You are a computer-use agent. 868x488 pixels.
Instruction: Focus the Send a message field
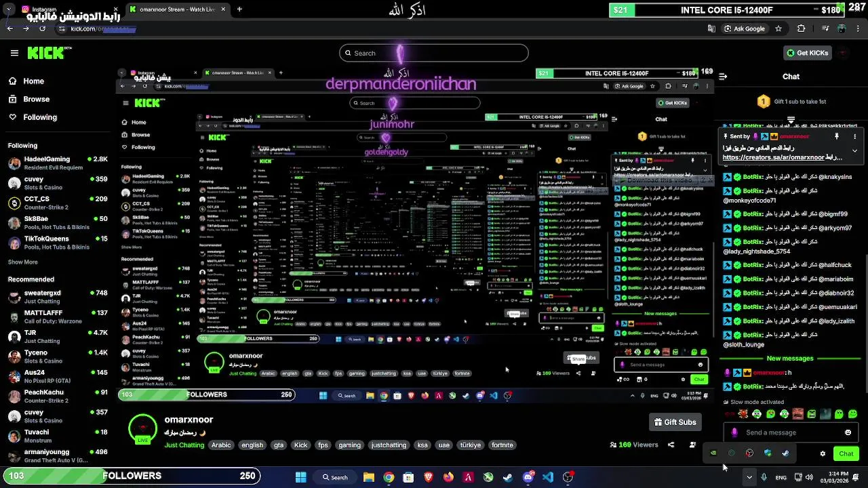790,432
